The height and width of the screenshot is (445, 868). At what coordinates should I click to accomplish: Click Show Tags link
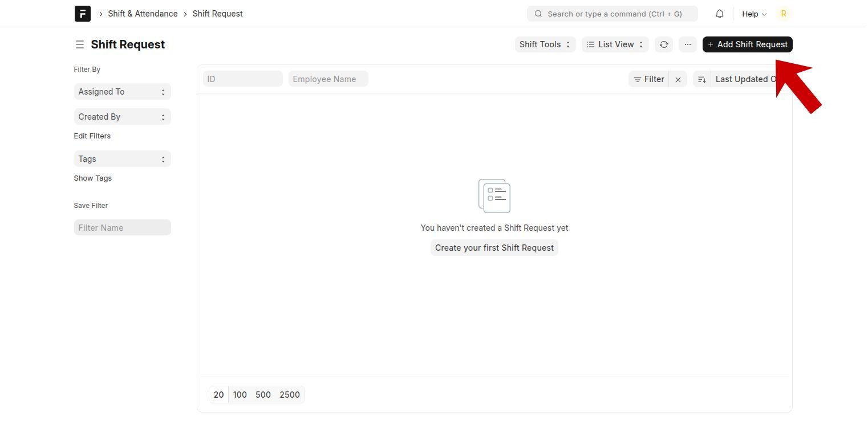pyautogui.click(x=93, y=178)
